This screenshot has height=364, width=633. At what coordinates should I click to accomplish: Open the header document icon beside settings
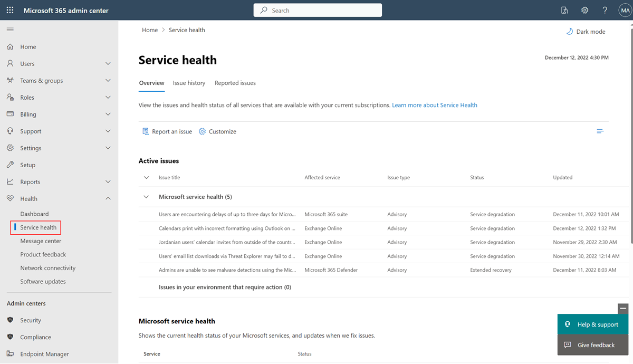click(x=564, y=10)
